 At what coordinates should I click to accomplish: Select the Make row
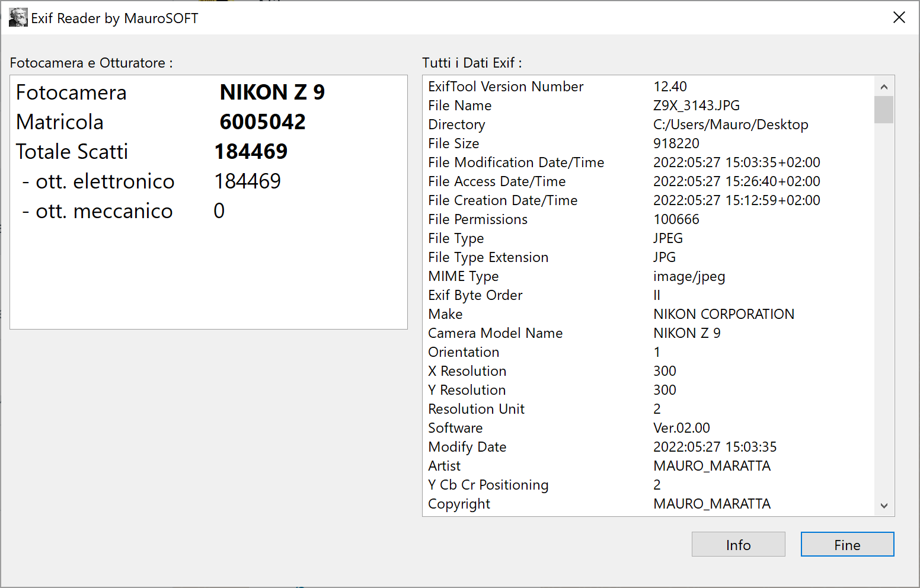[649, 314]
